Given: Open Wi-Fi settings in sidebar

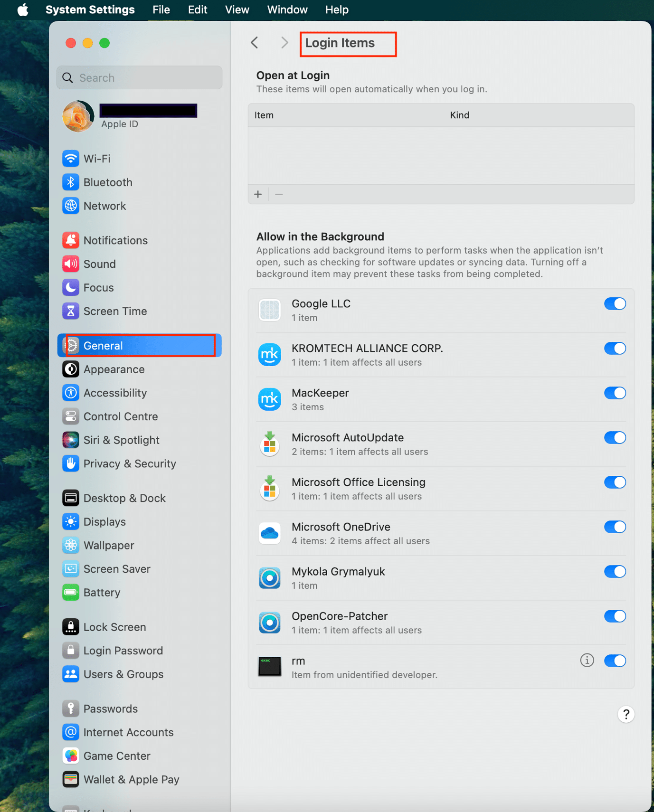Looking at the screenshot, I should [96, 159].
